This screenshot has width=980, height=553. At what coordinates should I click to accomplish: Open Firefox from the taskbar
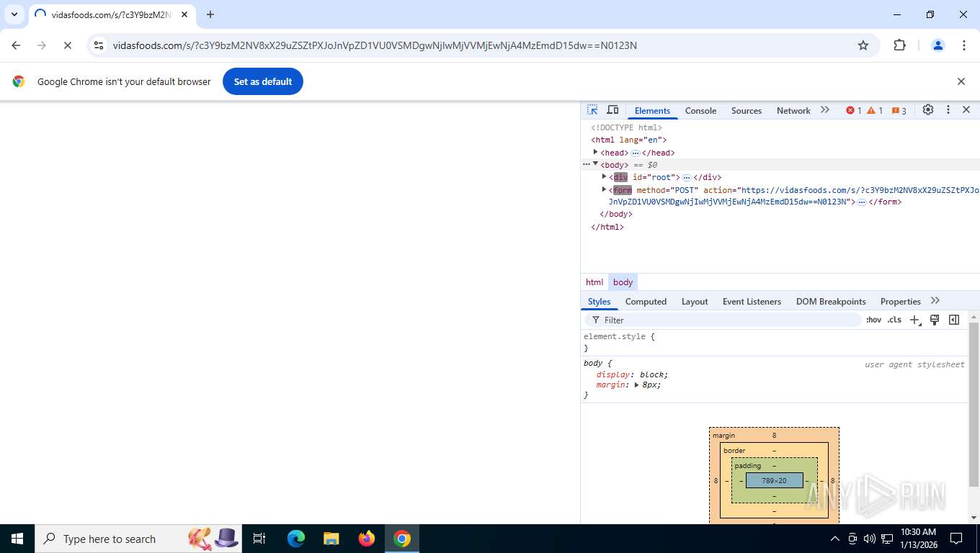click(x=367, y=539)
